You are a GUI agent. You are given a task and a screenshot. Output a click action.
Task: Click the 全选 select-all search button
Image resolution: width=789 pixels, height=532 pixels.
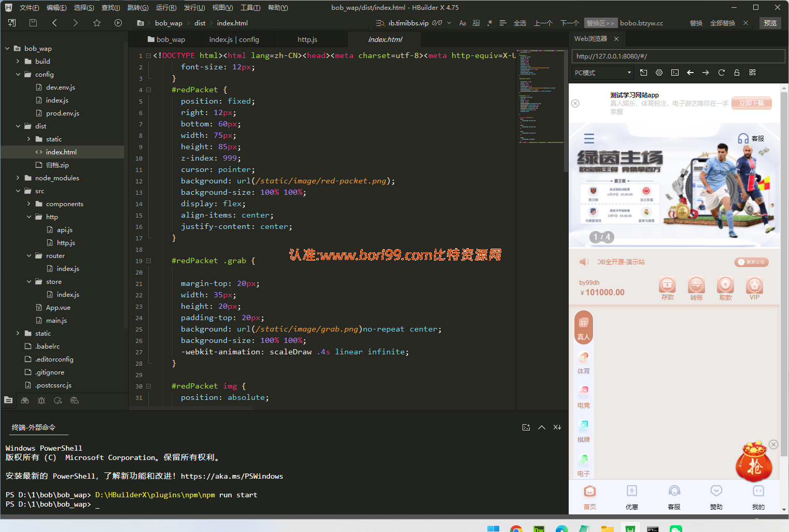tap(520, 23)
